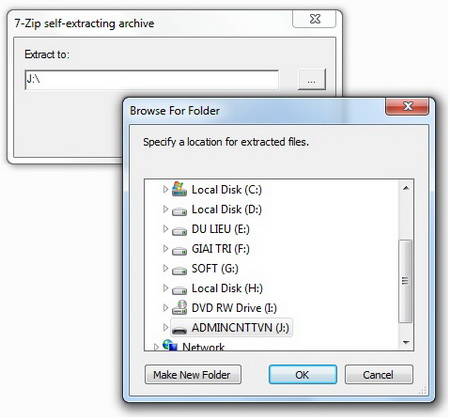Expand the DVD RW Drive (I:) node
Image resolution: width=450 pixels, height=420 pixels.
pos(165,308)
